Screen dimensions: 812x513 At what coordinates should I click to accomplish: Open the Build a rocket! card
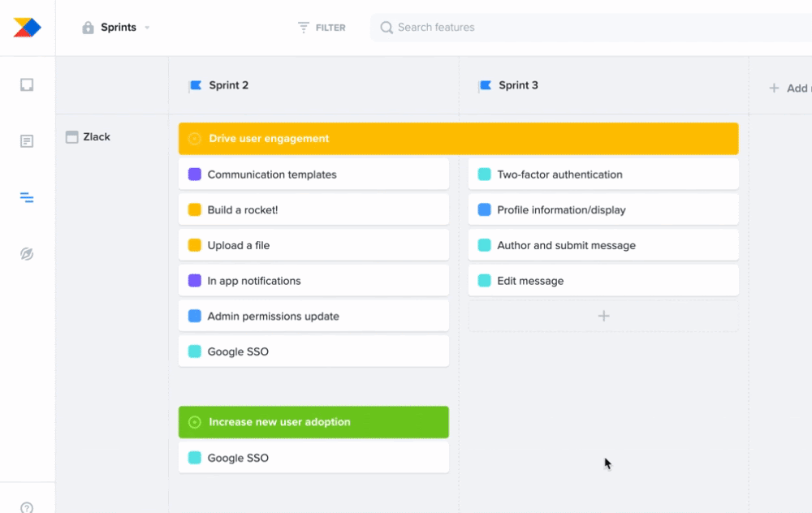click(313, 210)
